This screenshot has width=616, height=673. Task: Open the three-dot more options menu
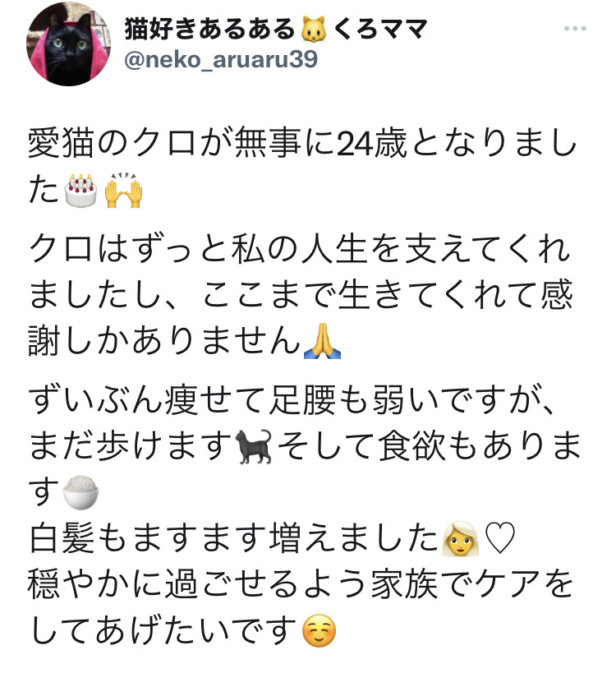[x=575, y=29]
